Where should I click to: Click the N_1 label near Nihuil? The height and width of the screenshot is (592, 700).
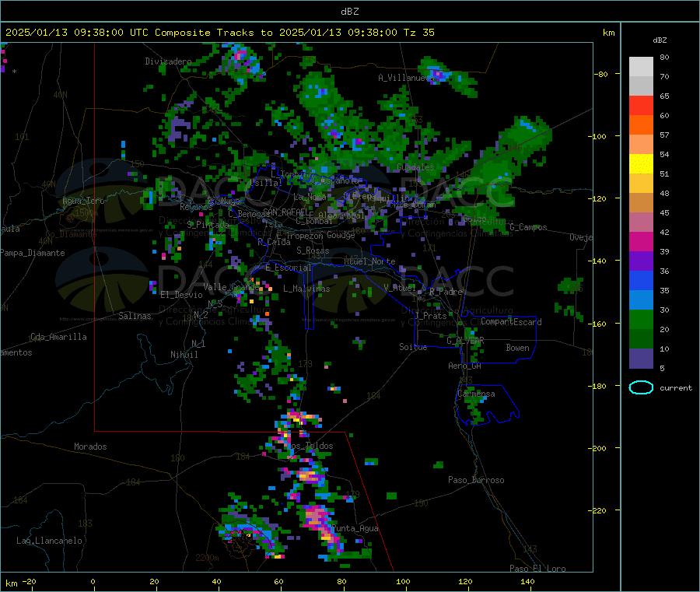pos(198,344)
